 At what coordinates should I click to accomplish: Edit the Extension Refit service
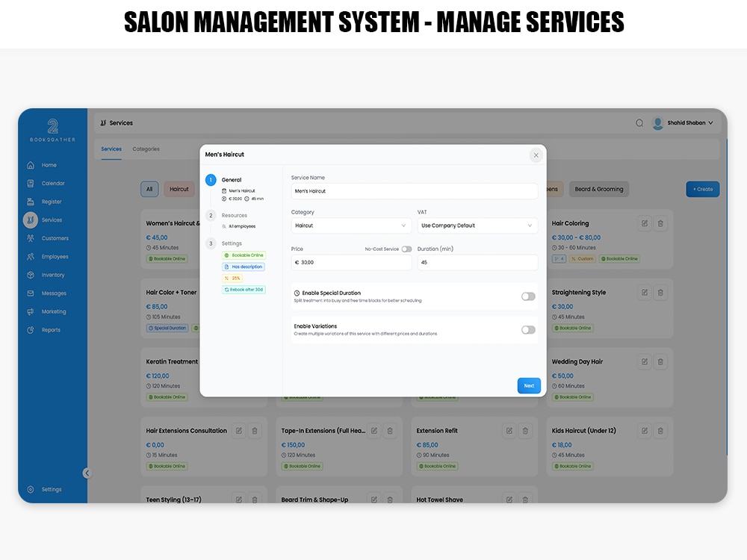coord(509,431)
